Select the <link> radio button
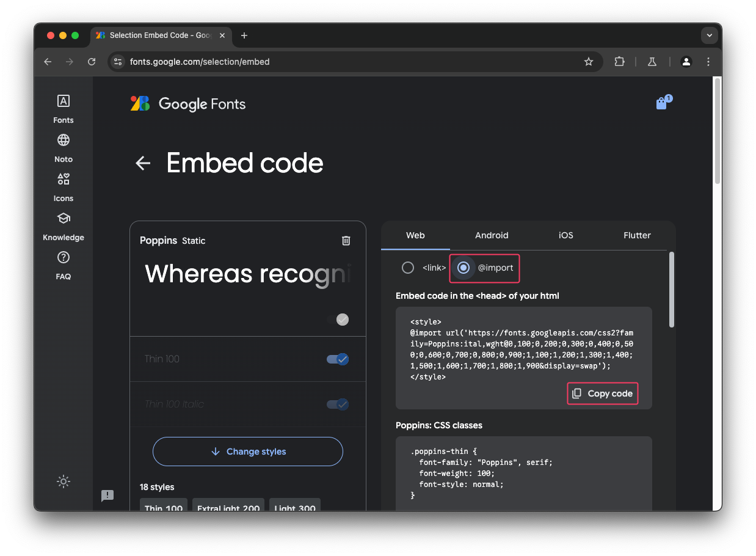Screen dimensions: 756x556 tap(407, 268)
